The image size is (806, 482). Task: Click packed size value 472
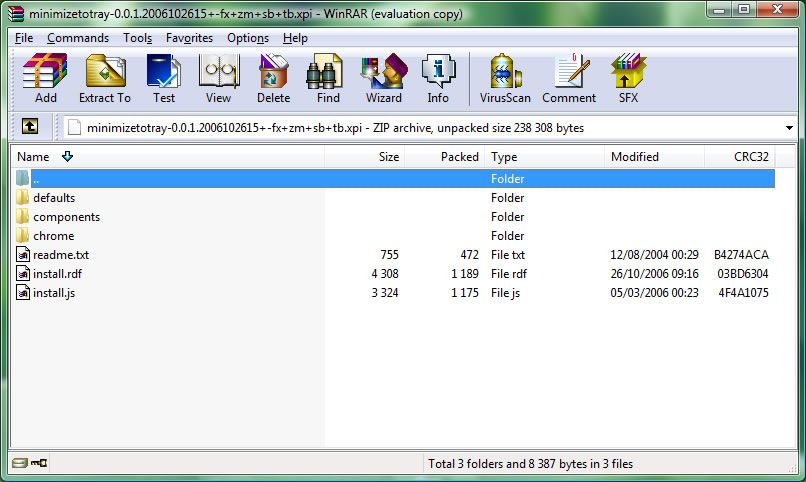[469, 255]
